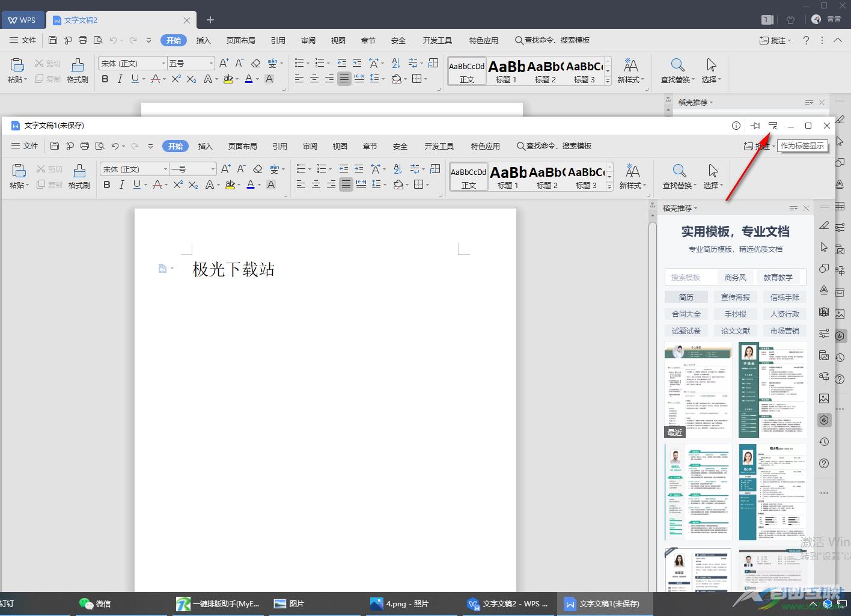The width and height of the screenshot is (851, 616).
Task: Open the font size dropdown showing 一号
Action: 213,169
